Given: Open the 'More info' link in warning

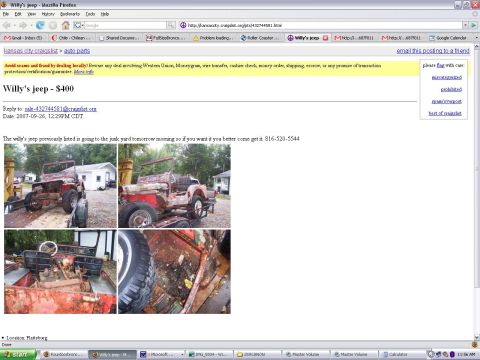Looking at the screenshot, I should tap(84, 71).
